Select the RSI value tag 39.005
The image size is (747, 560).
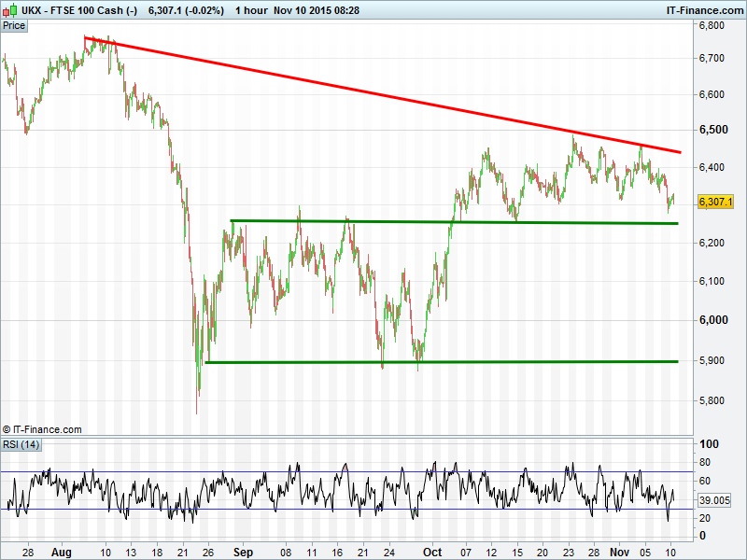coord(716,500)
